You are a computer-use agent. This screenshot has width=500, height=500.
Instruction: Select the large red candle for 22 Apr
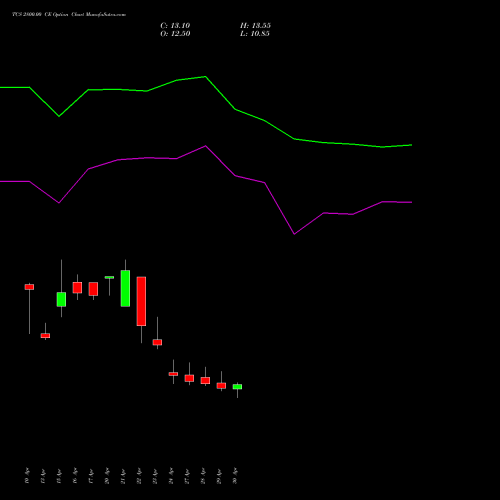(141, 301)
